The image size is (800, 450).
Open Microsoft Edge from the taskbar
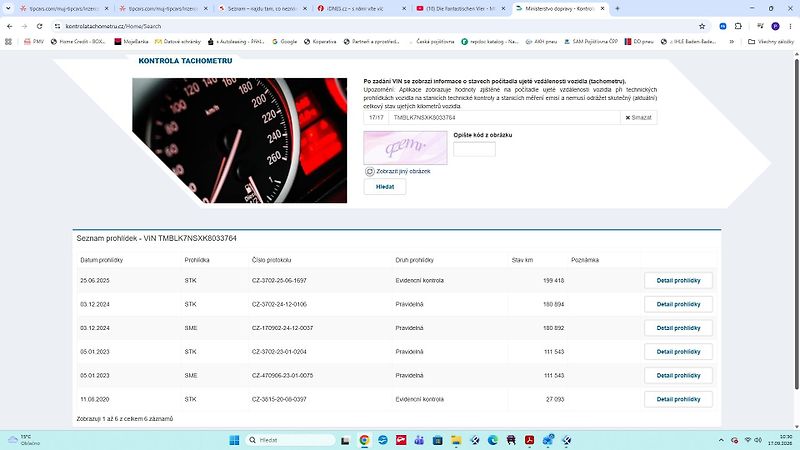click(493, 440)
